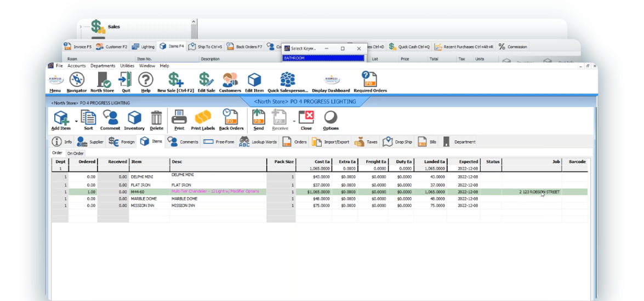Open the Navigator compass icon
This screenshot has width=644, height=301.
(77, 82)
